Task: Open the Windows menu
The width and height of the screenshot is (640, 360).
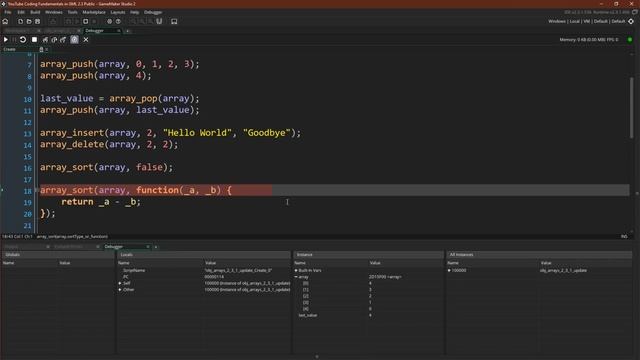Action: tap(53, 12)
